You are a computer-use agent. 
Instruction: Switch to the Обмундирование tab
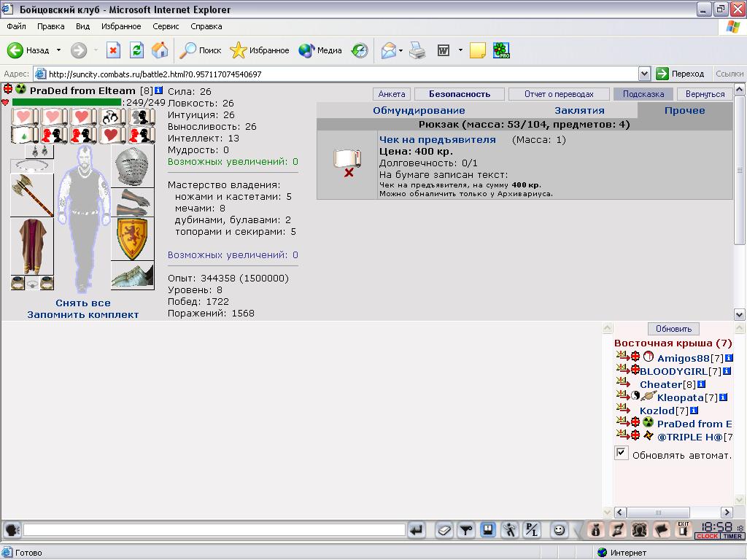coord(419,111)
